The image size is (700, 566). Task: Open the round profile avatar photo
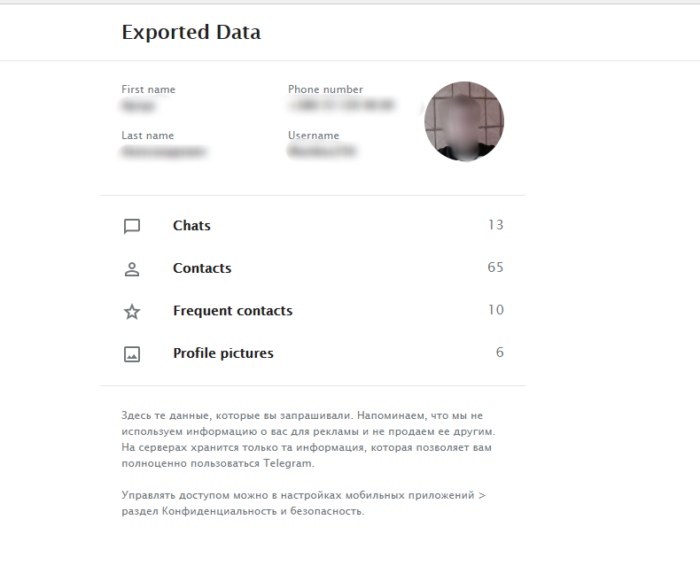464,122
